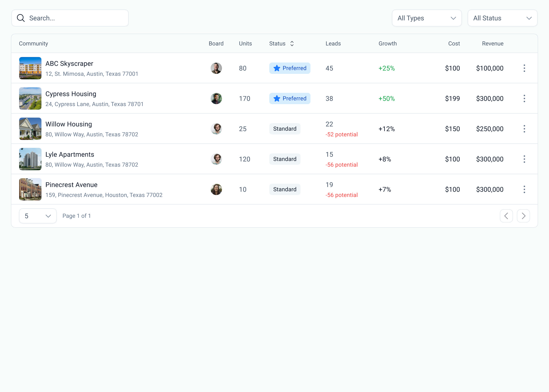This screenshot has width=549, height=392.
Task: Open rows per page dropdown showing 5
Action: tap(38, 216)
